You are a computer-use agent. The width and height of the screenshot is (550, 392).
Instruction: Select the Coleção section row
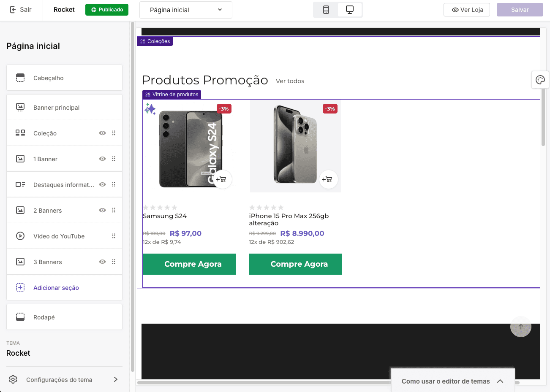pos(64,133)
